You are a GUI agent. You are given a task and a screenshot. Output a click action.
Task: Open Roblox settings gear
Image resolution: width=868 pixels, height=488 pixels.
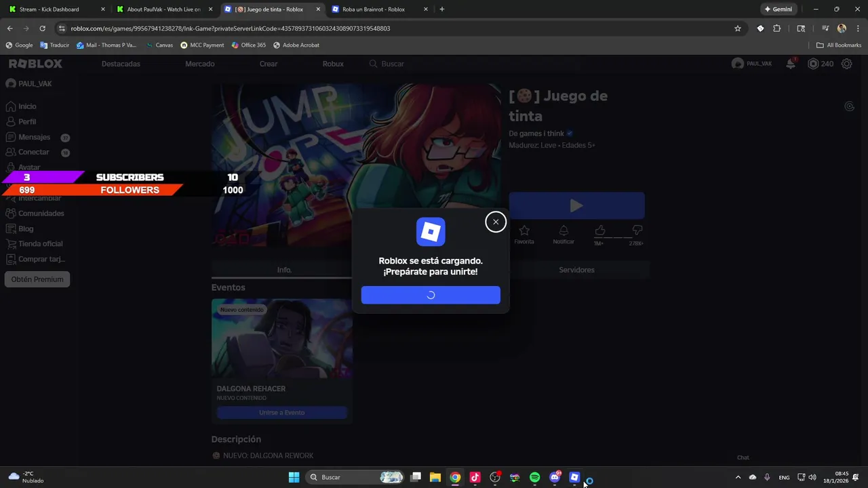tap(847, 64)
